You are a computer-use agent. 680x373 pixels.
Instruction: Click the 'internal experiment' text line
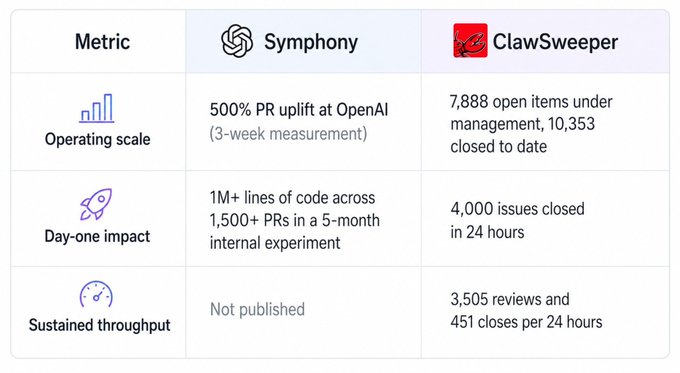point(275,243)
